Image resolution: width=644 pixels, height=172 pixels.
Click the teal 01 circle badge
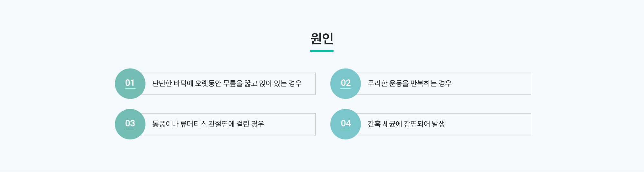(x=130, y=84)
